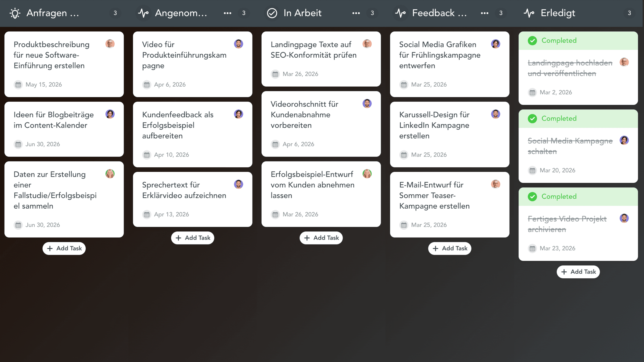
Task: Select the Erledigt column title
Action: coord(558,13)
